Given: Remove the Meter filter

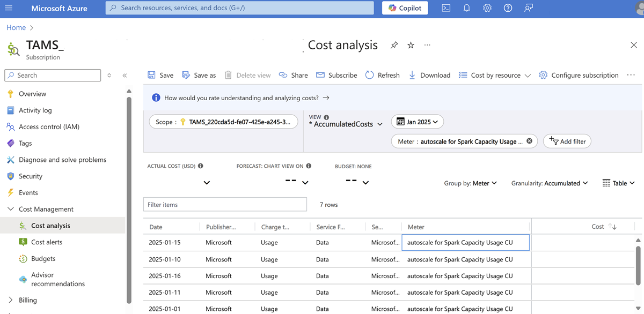Looking at the screenshot, I should [529, 141].
